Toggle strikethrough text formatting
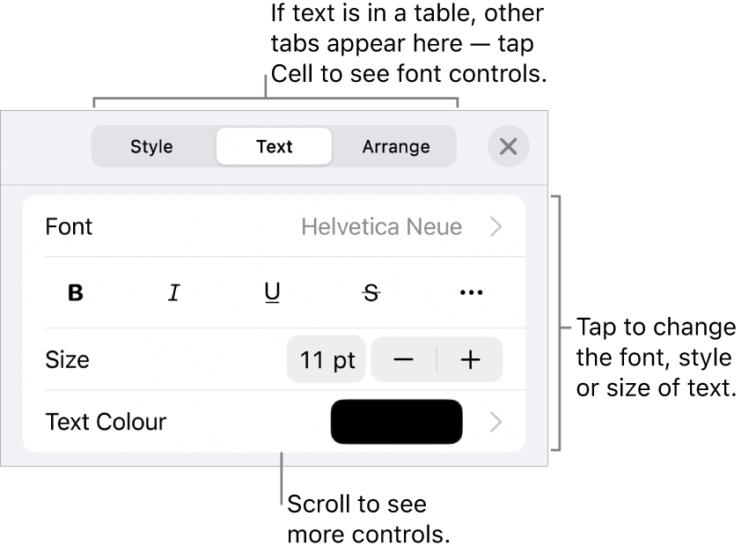Viewport: 756px width, 553px height. 371,293
